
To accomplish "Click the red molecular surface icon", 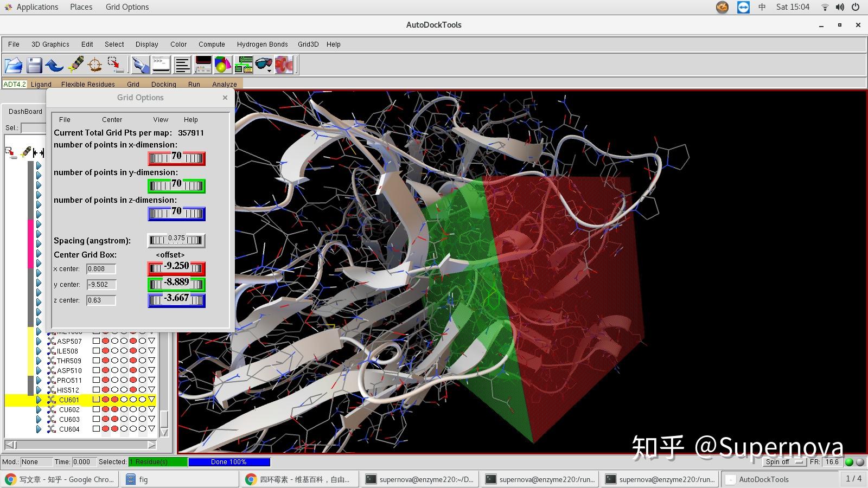I will coord(284,65).
